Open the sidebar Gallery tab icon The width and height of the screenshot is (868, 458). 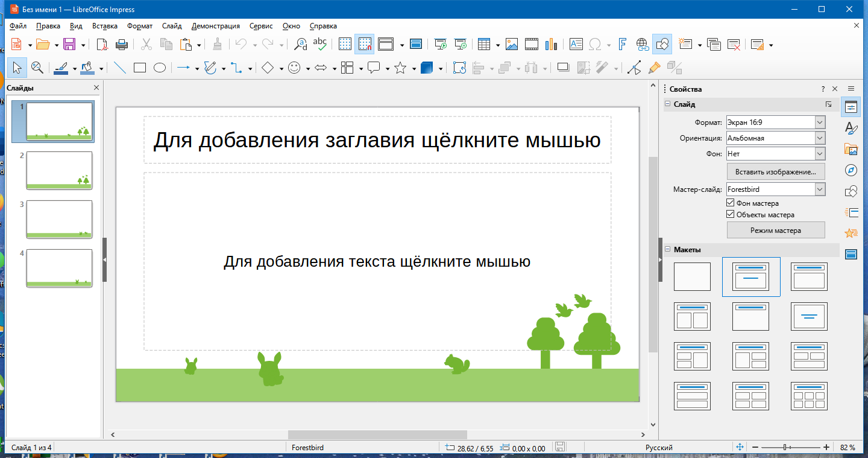coord(851,149)
